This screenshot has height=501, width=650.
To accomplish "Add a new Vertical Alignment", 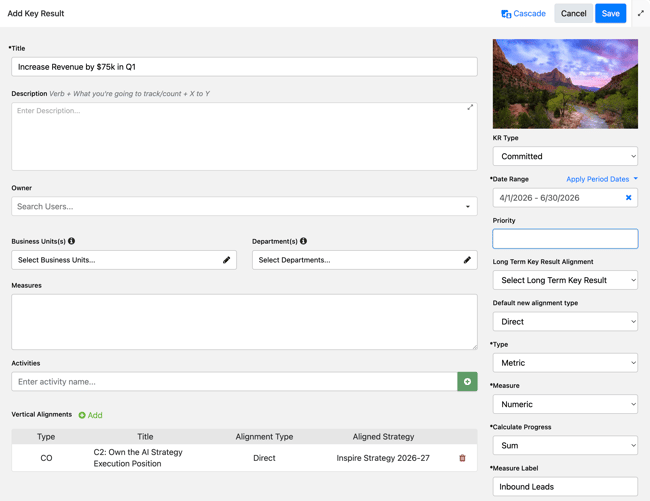I will click(x=90, y=415).
